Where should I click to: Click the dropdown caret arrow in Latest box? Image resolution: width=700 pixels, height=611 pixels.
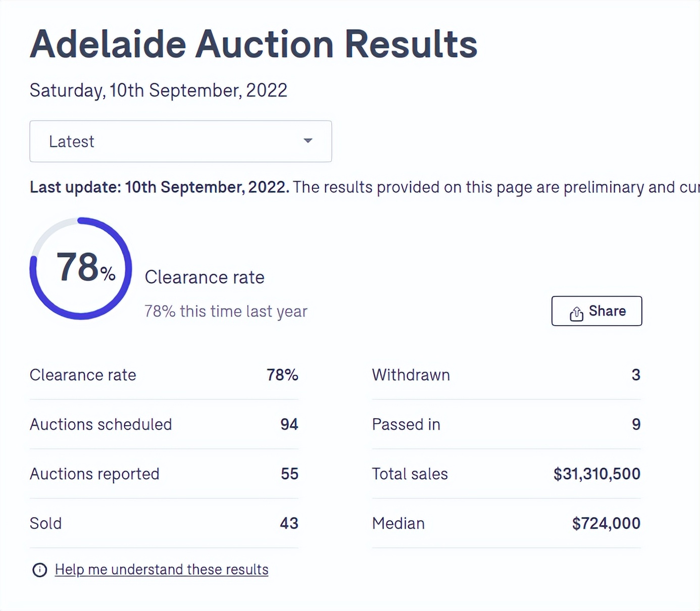pyautogui.click(x=308, y=141)
